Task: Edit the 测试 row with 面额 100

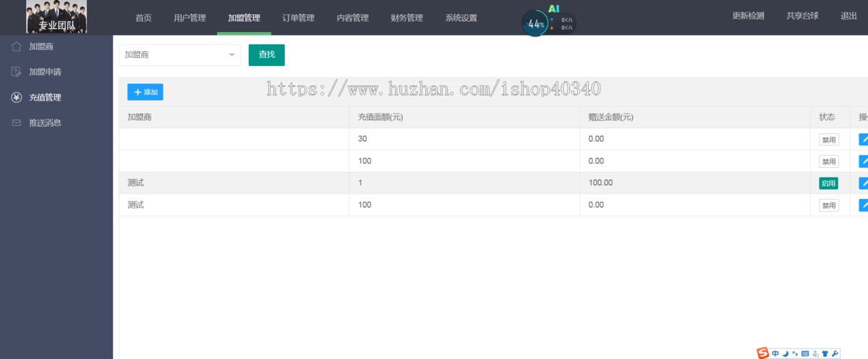Action: coord(863,205)
